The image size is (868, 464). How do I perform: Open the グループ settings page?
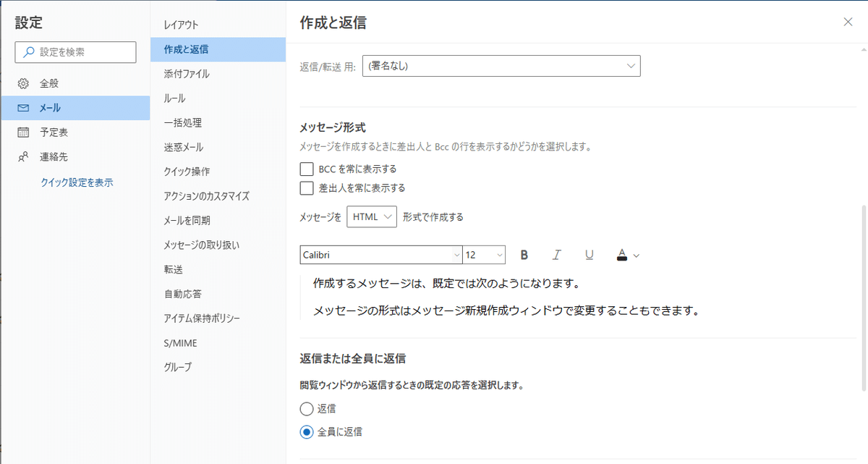click(x=218, y=367)
